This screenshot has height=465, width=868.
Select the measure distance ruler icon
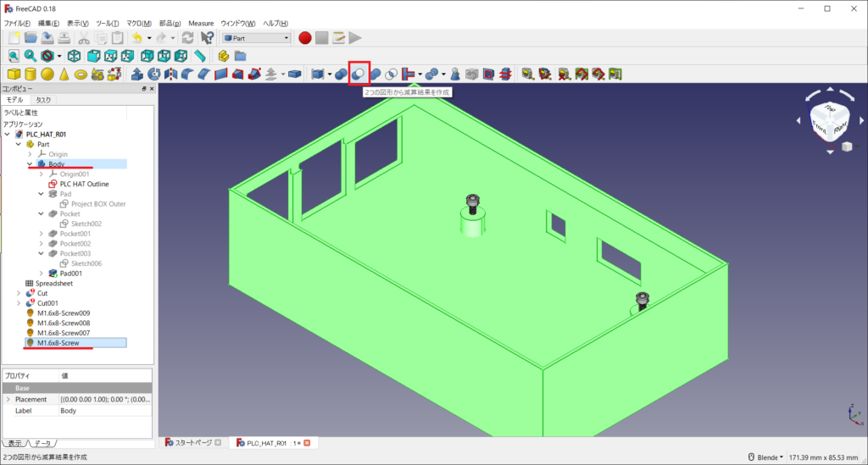pos(200,56)
